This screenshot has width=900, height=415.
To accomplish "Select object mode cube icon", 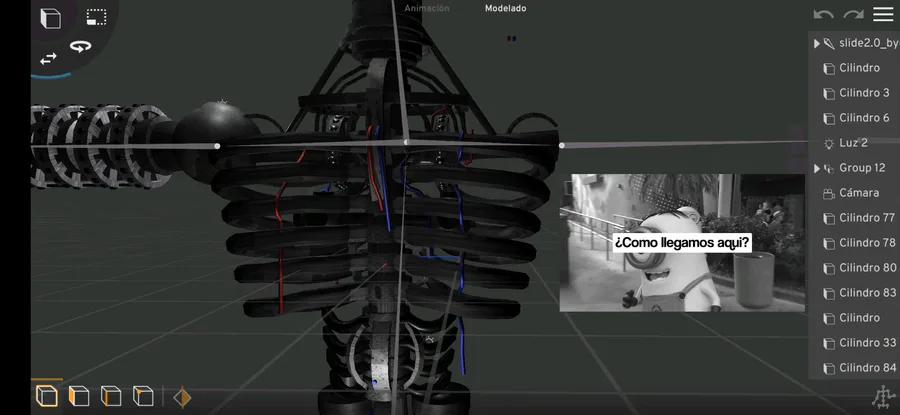I will click(47, 395).
